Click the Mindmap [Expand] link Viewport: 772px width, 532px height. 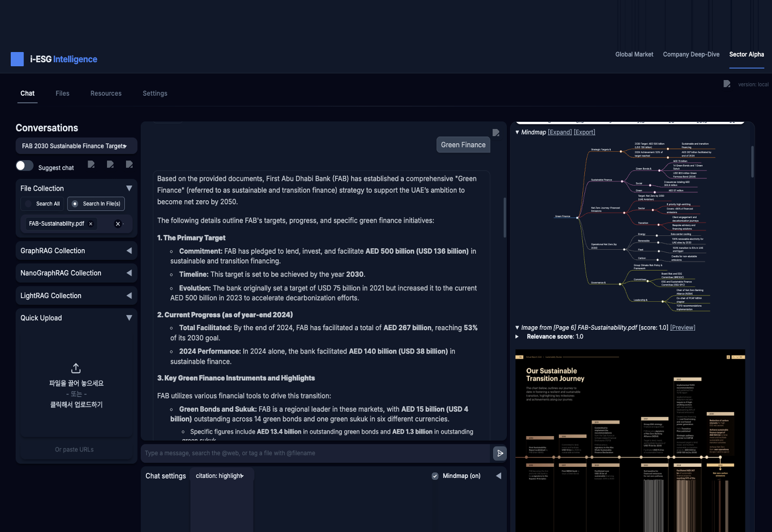click(560, 132)
